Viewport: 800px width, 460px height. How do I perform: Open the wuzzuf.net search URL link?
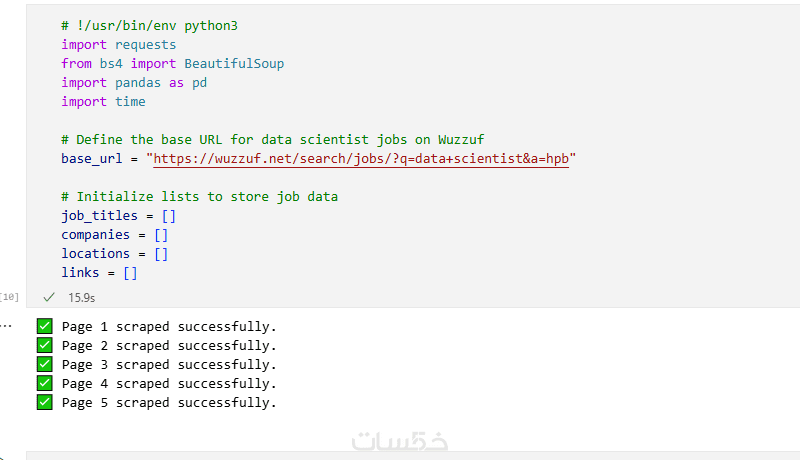pyautogui.click(x=361, y=159)
